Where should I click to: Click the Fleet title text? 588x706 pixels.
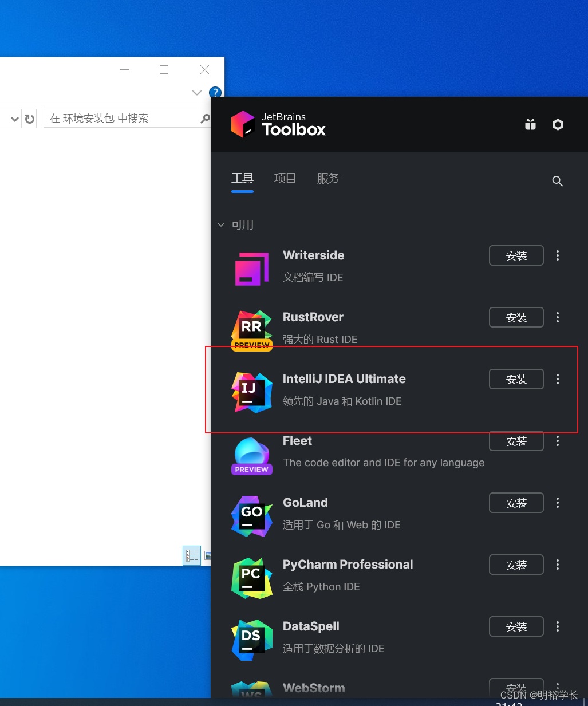point(297,441)
